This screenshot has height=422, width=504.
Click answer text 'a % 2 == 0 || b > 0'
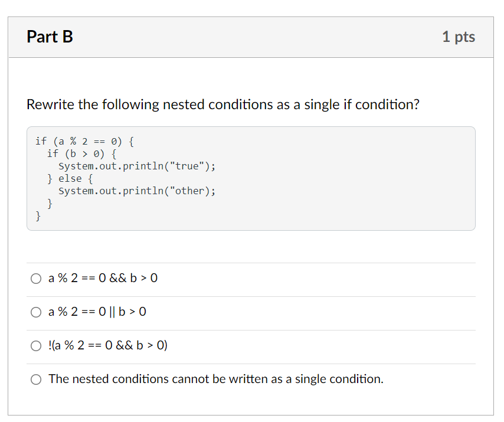pyautogui.click(x=97, y=312)
